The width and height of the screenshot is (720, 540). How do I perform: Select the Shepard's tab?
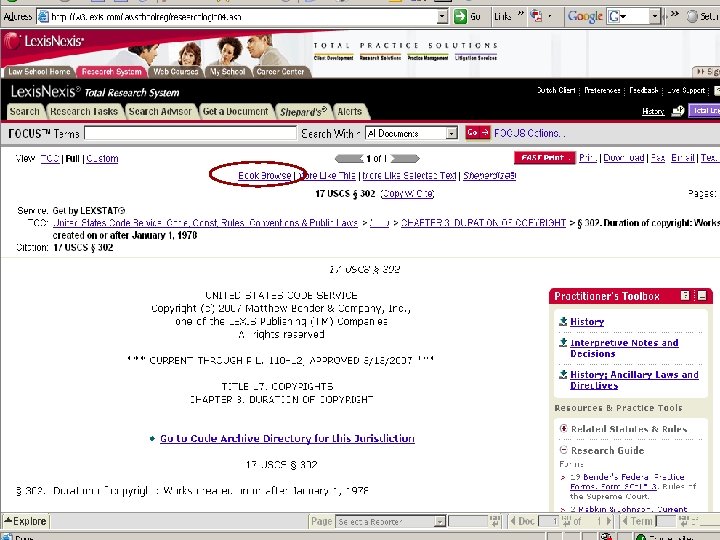point(303,112)
